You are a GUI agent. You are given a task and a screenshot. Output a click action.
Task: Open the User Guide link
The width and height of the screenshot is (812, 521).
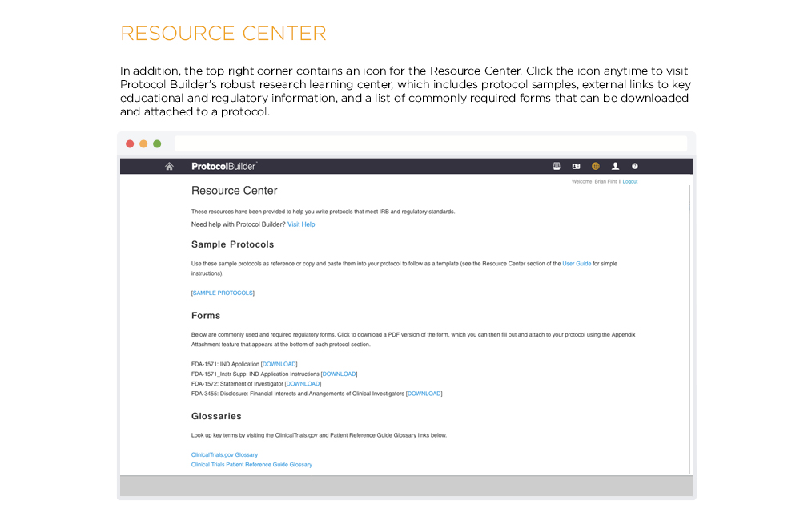(x=577, y=264)
